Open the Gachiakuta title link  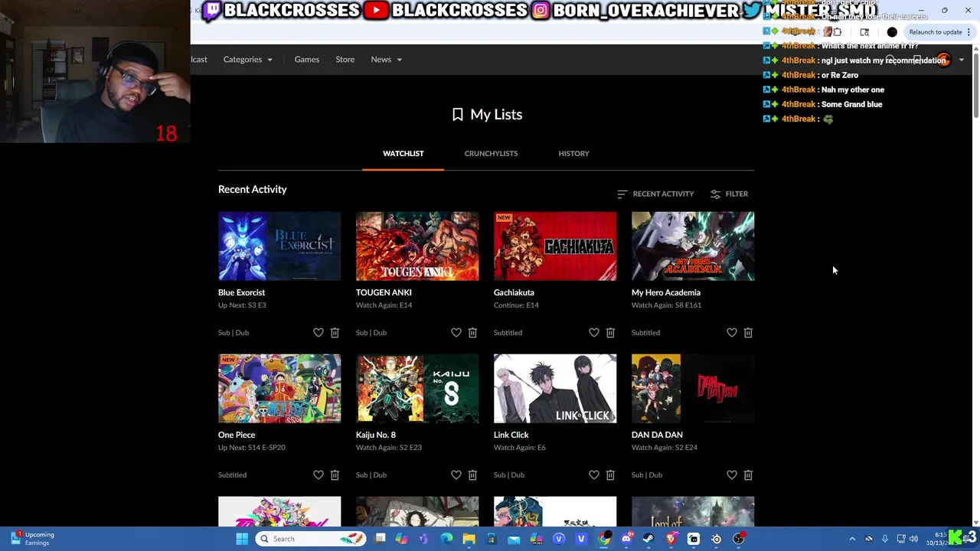click(x=514, y=292)
